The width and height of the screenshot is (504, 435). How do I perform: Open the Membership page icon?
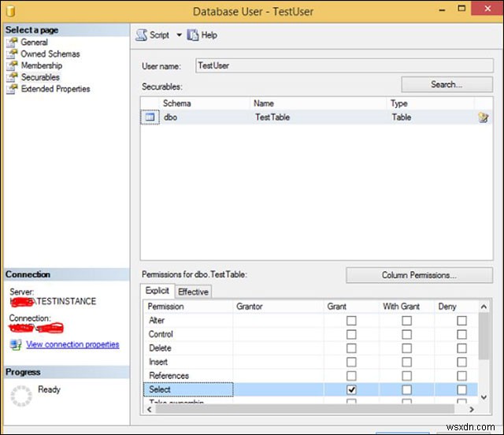click(x=12, y=65)
